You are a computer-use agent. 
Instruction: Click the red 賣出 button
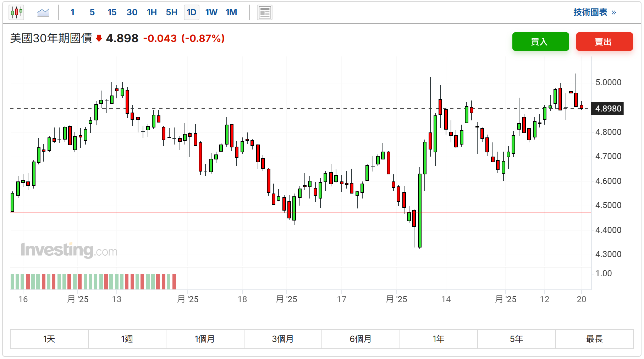click(604, 42)
